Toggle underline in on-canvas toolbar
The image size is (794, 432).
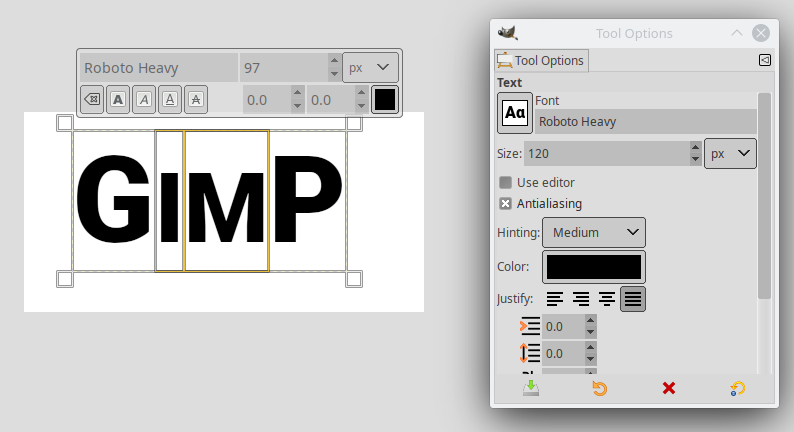[x=170, y=99]
